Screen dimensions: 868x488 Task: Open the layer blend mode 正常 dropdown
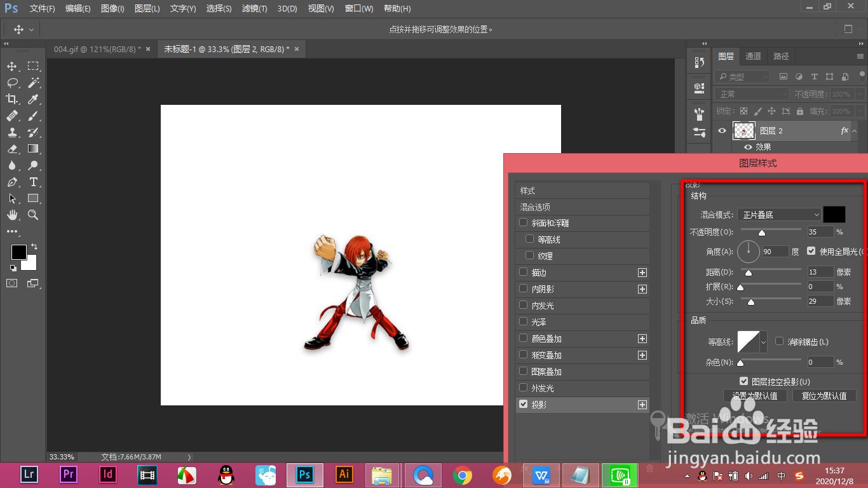pyautogui.click(x=752, y=94)
